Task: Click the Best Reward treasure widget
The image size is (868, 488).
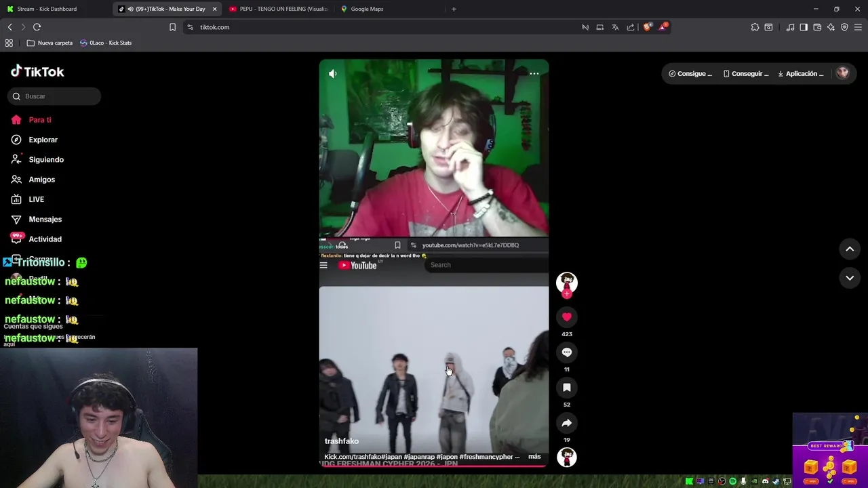Action: pos(830,449)
